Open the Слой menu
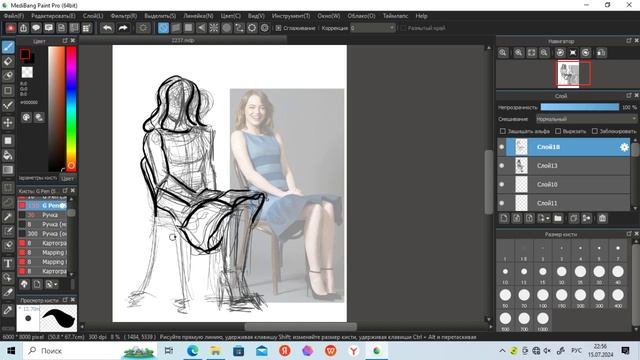640x360 pixels. (93, 16)
